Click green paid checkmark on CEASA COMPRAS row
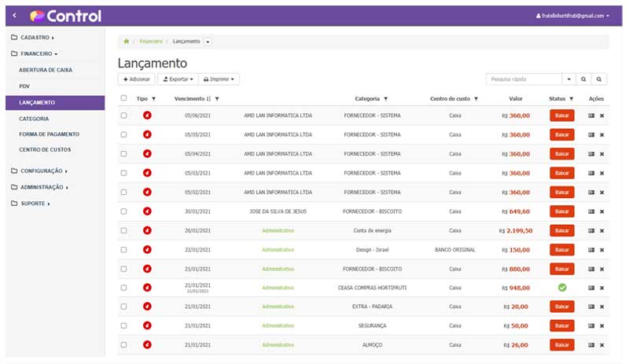 point(561,288)
